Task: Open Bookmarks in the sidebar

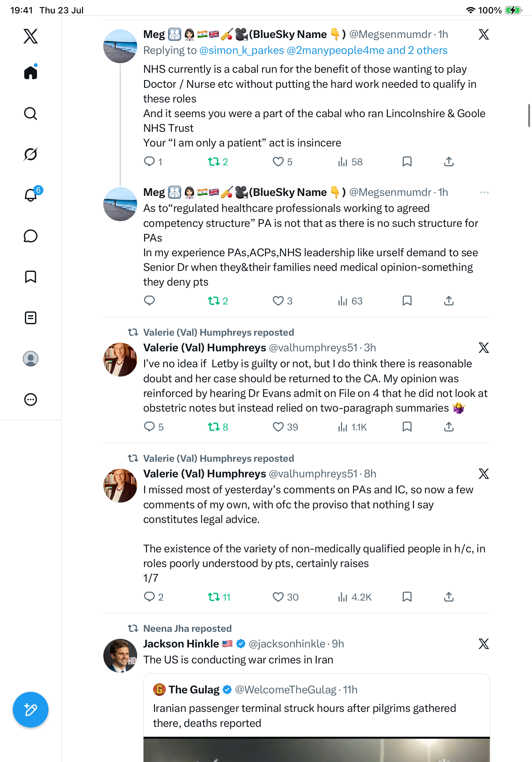Action: [31, 277]
